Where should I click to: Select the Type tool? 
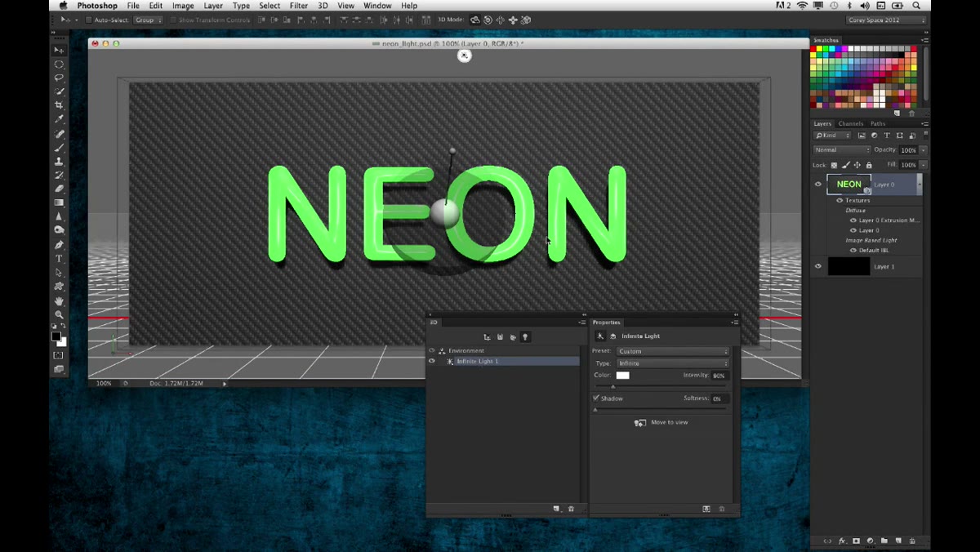[59, 259]
